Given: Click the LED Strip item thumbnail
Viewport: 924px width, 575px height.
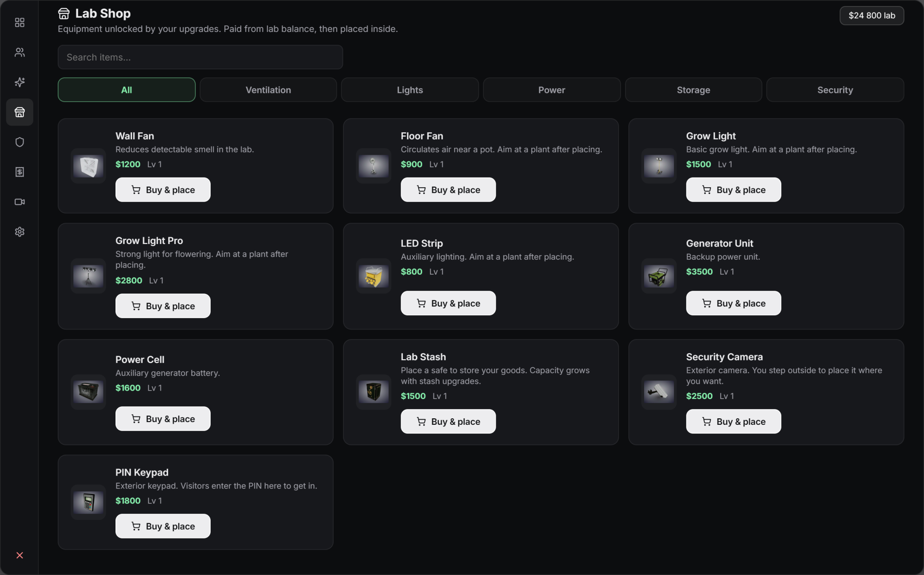Looking at the screenshot, I should (x=374, y=276).
